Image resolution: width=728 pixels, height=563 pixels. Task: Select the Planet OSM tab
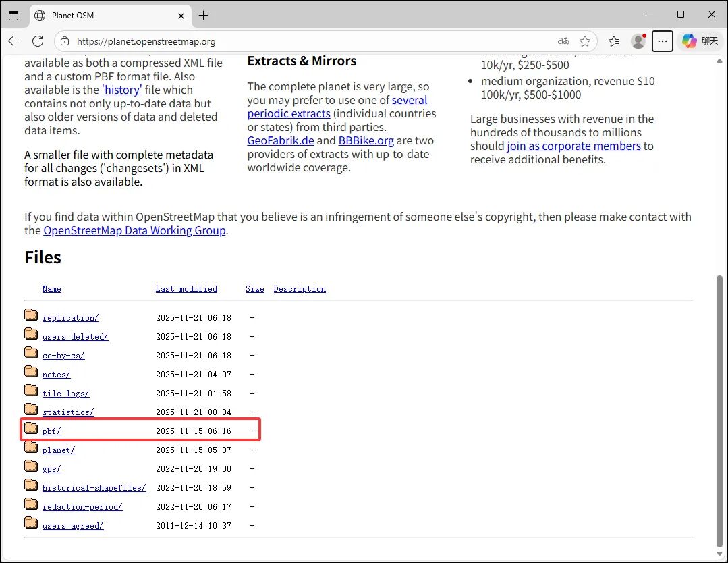(x=111, y=16)
